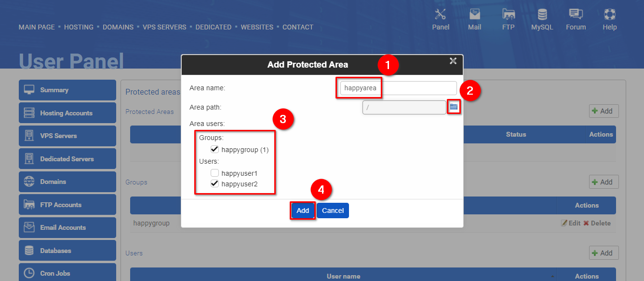Click the folder browse icon beside Area path
The image size is (644, 281).
[x=454, y=107]
